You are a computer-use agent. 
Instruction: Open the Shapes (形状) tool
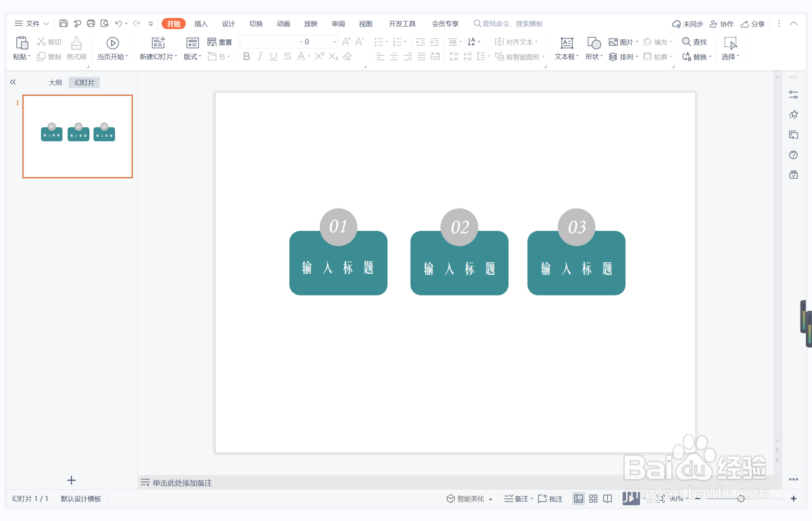[x=593, y=43]
